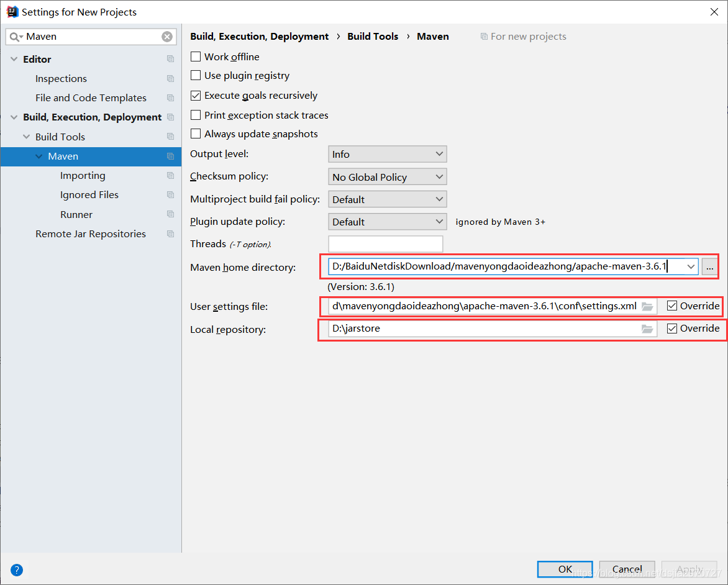Click IntelliJ logo in title bar

coord(12,12)
